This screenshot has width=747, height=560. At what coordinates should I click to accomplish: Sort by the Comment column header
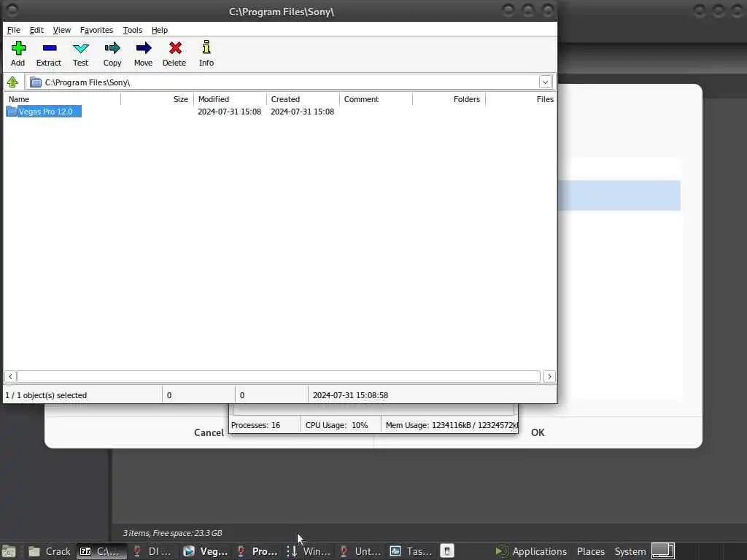376,99
